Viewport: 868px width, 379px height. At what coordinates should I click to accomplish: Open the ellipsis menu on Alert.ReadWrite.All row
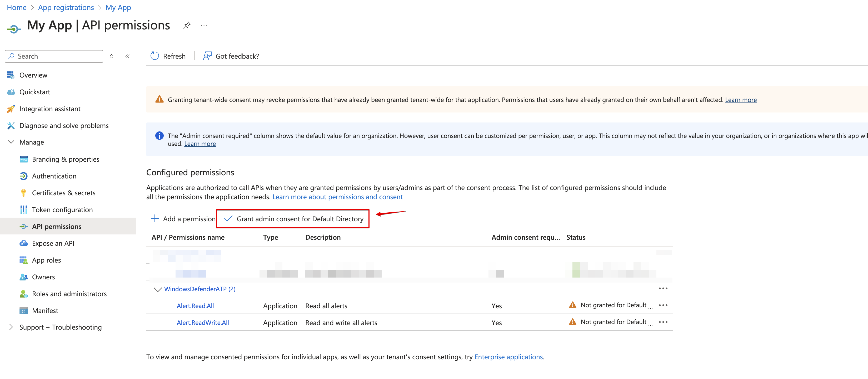click(x=663, y=322)
